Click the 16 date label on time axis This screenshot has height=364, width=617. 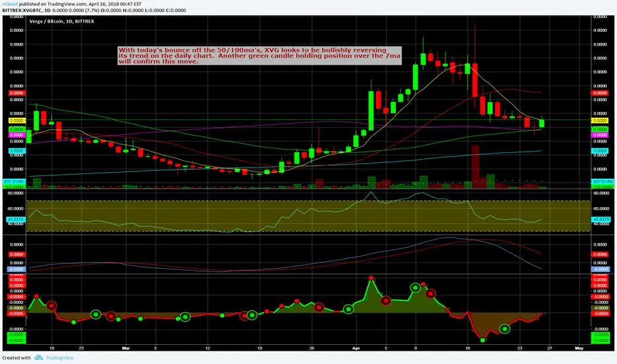467,348
